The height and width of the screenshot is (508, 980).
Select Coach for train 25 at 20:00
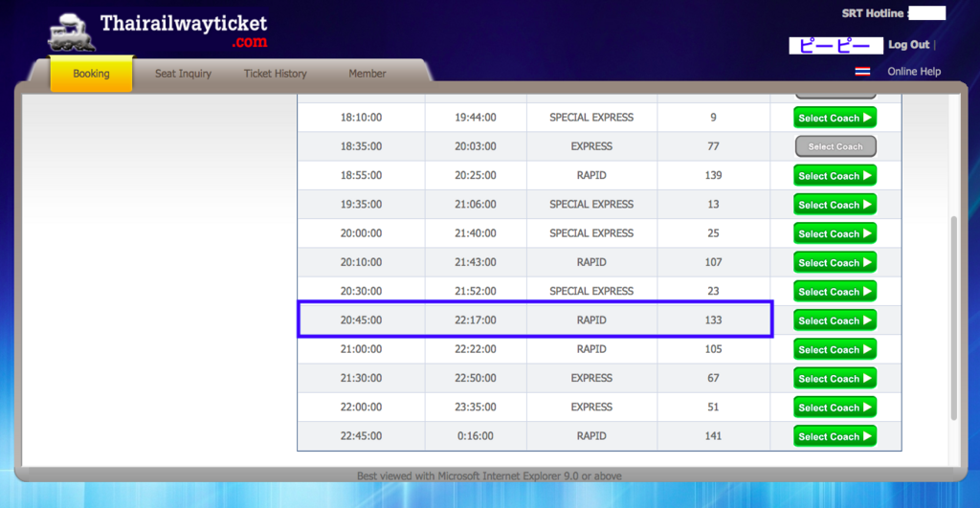(835, 233)
